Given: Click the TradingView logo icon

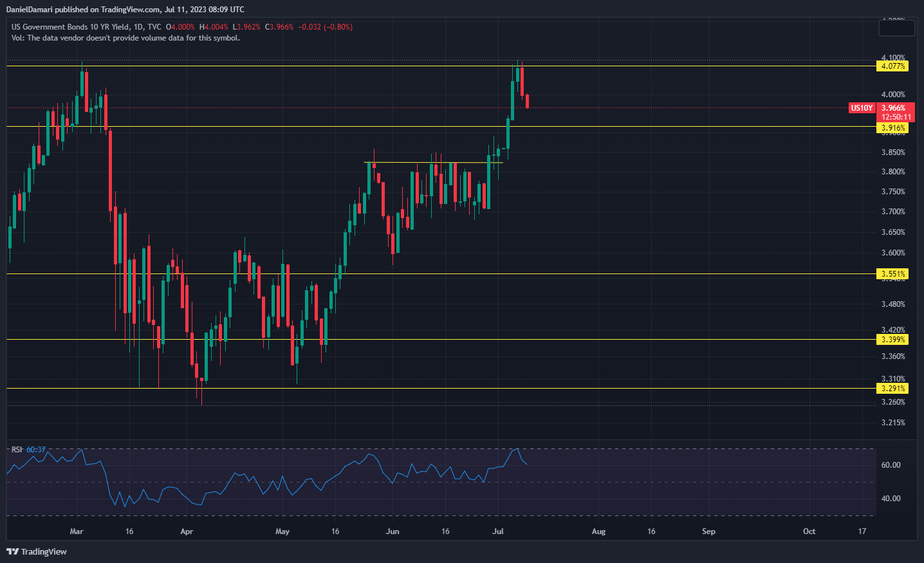Looking at the screenshot, I should click(x=12, y=551).
